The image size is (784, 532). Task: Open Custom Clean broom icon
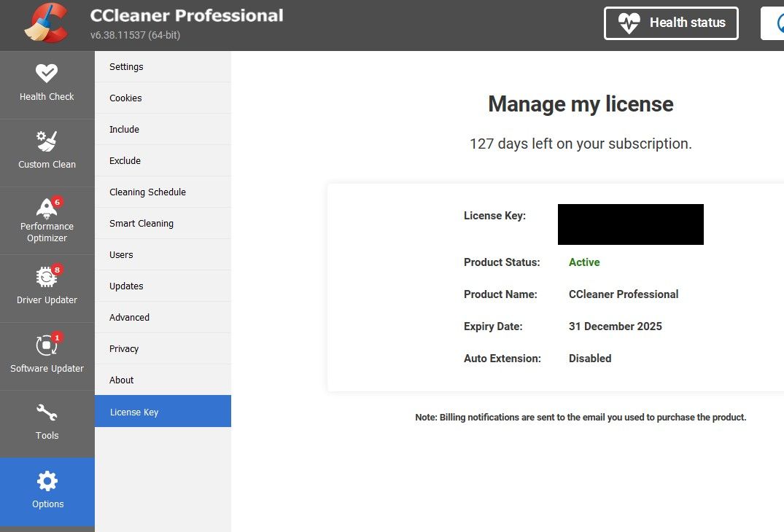pos(47,141)
